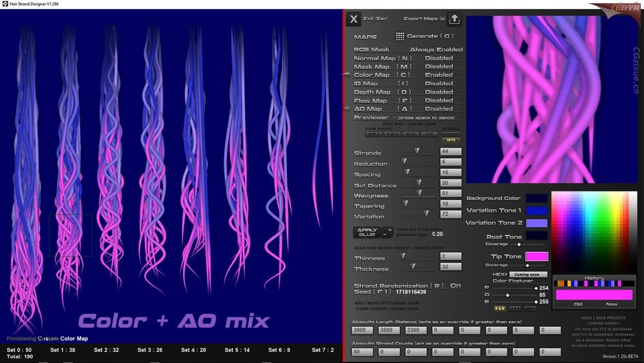This screenshot has height=363, width=644.
Task: Click the Strands value field showing 44
Action: tap(451, 152)
